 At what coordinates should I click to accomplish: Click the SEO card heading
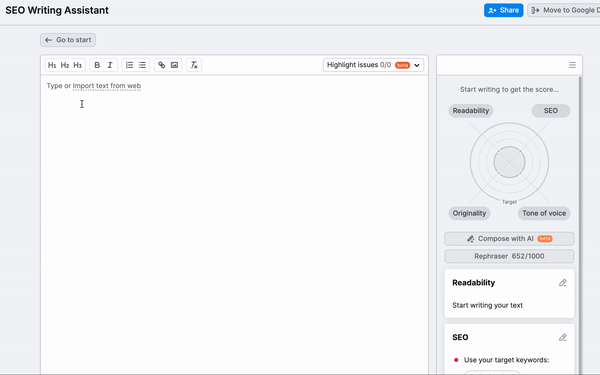pos(460,338)
